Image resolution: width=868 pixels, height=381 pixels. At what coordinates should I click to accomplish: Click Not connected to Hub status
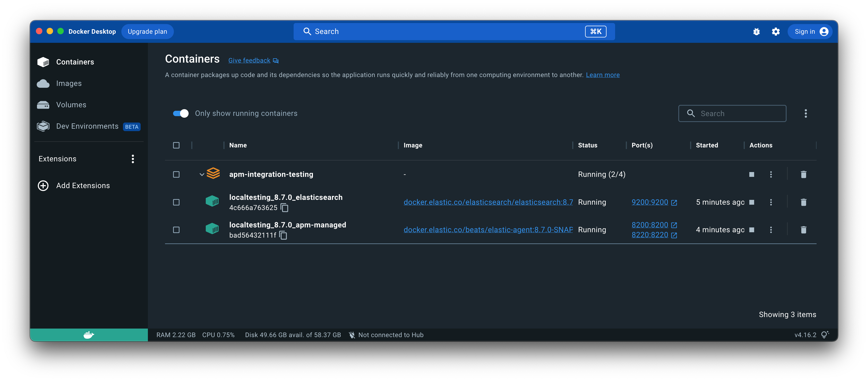[386, 335]
